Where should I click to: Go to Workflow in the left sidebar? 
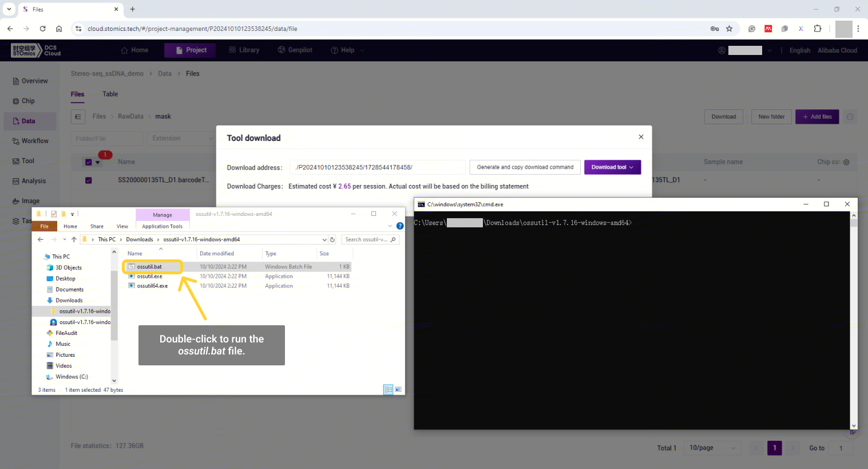[x=34, y=141]
